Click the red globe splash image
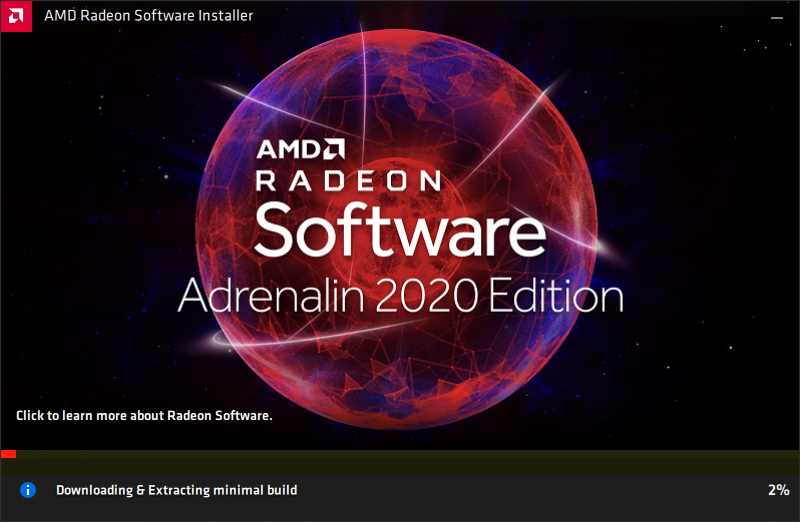 tap(395, 230)
